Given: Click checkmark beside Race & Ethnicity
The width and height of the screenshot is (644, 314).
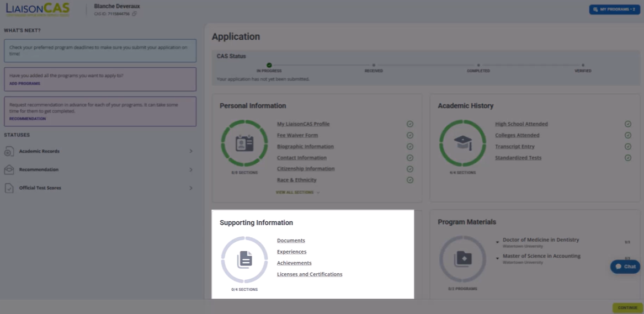Looking at the screenshot, I should click(x=410, y=180).
